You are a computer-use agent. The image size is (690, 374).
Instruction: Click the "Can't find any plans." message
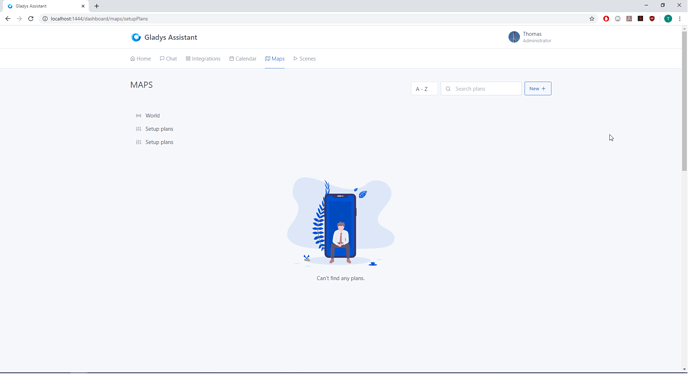pos(341,278)
